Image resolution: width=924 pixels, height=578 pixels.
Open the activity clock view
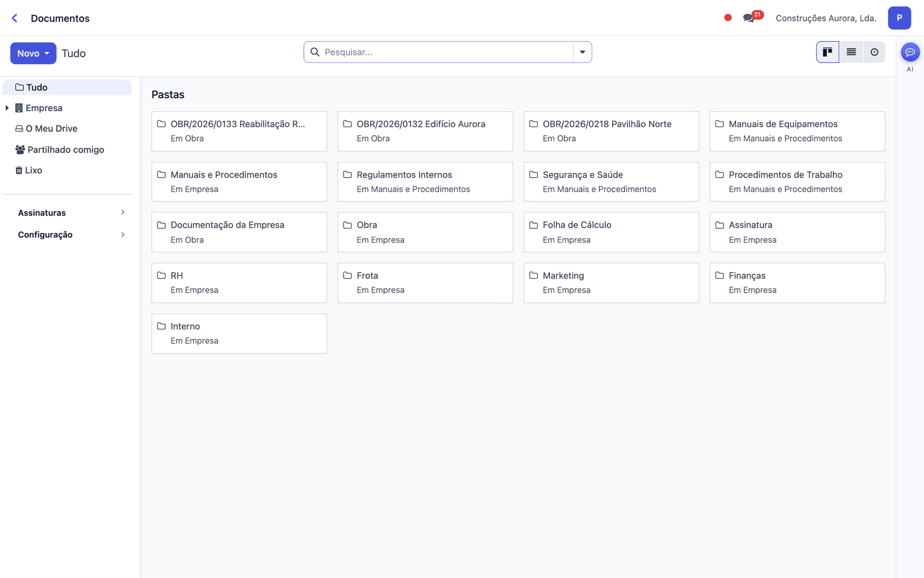coord(874,52)
